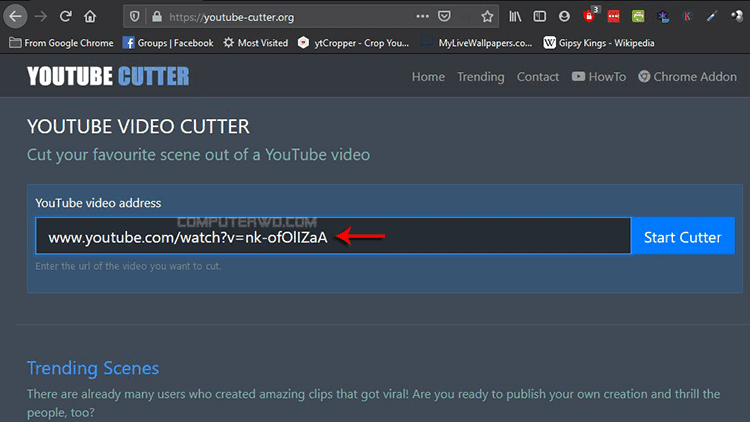The width and height of the screenshot is (750, 422).
Task: Open From Google Chrome bookmarks folder
Action: (61, 43)
